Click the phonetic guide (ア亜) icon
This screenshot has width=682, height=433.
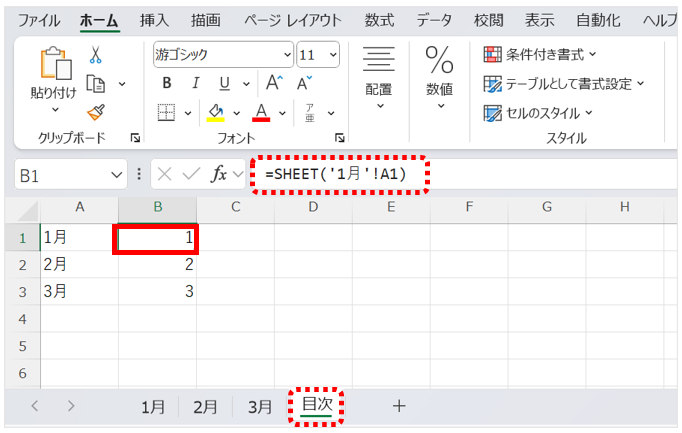click(310, 113)
